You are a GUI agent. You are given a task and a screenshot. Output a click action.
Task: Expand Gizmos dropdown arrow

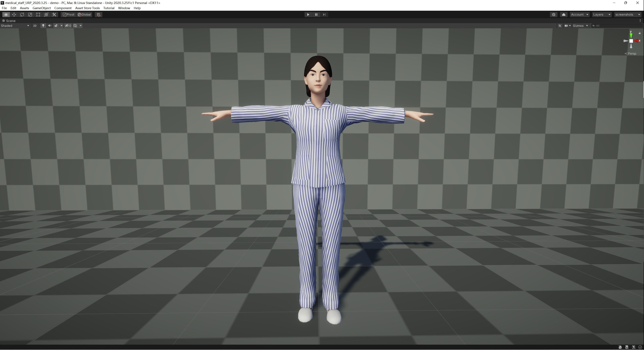587,25
